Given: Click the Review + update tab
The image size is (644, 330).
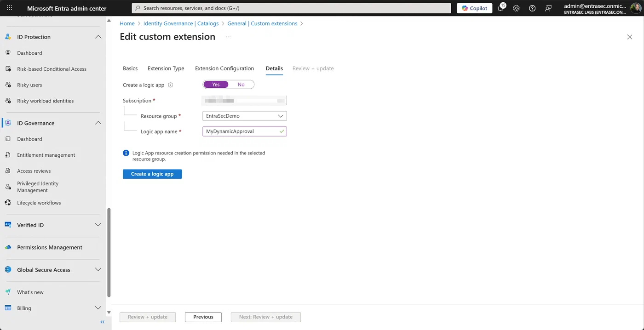Looking at the screenshot, I should point(313,68).
